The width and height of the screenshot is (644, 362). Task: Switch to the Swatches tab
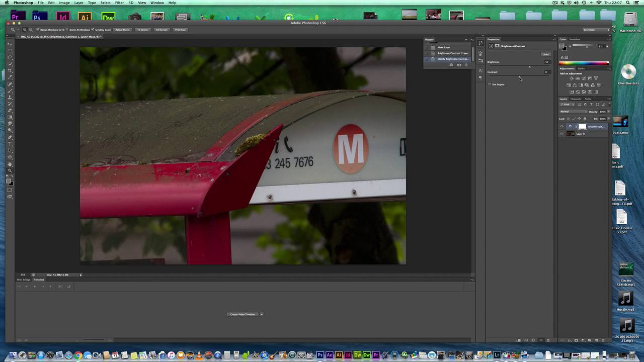coord(575,39)
